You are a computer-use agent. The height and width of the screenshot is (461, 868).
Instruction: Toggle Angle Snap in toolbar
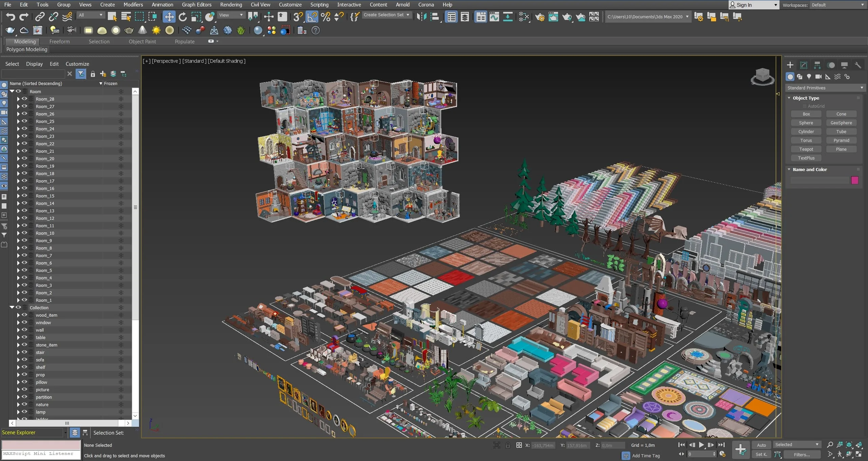click(x=312, y=17)
